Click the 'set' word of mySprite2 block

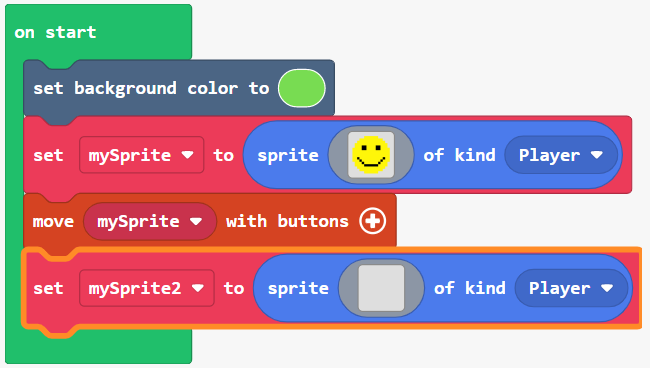[48, 288]
